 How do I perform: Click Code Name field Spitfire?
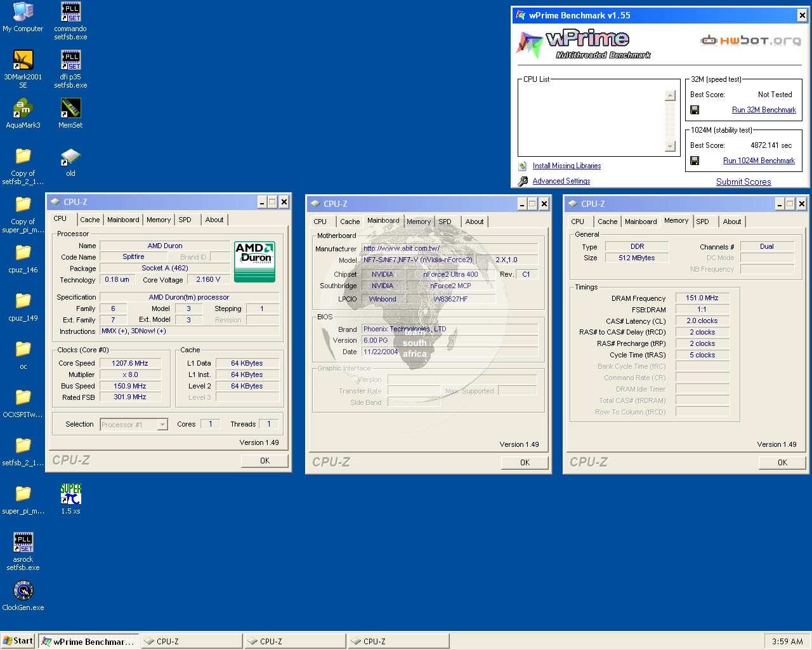pos(133,256)
